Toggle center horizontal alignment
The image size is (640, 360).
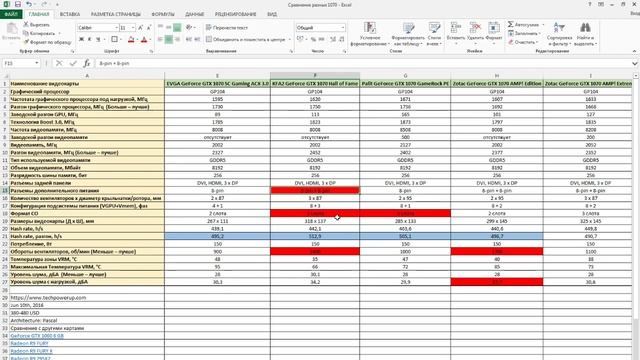169,40
